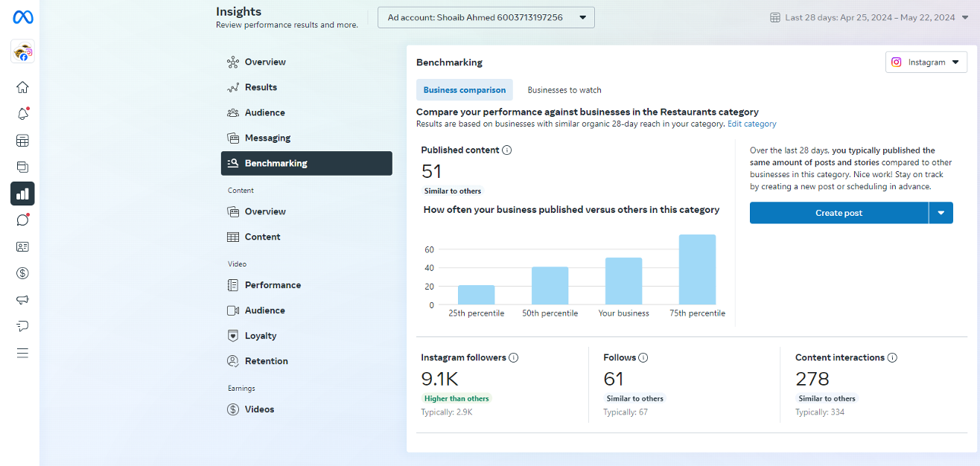Image resolution: width=980 pixels, height=466 pixels.
Task: Click info icon beside Published content
Action: [507, 150]
